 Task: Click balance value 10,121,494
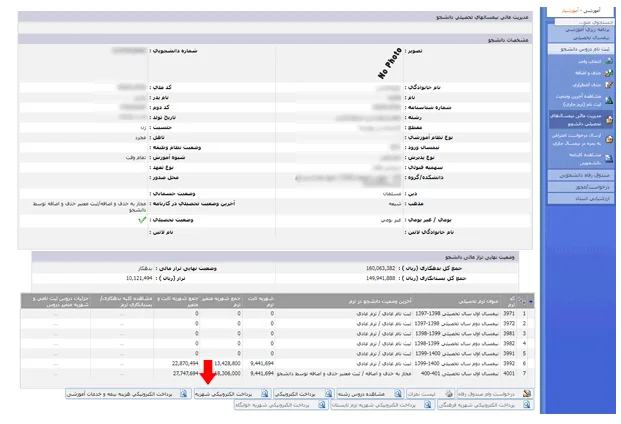click(139, 278)
